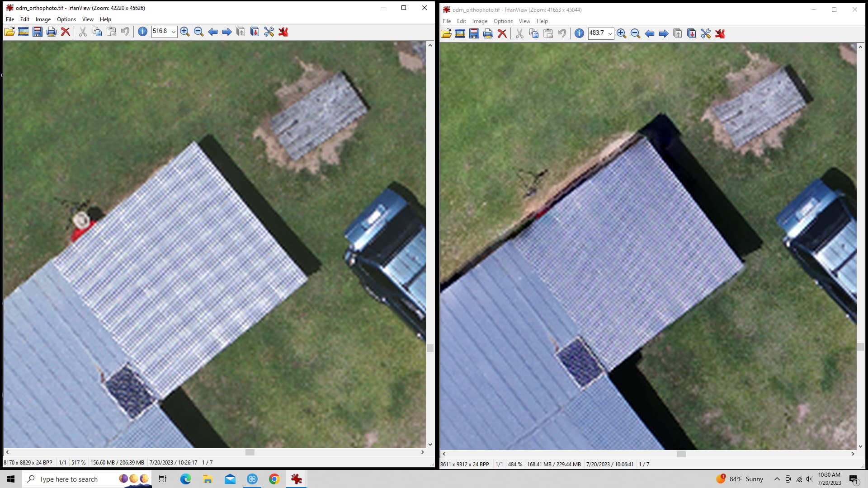Delete the current image file
The width and height of the screenshot is (868, 488).
coord(66,32)
